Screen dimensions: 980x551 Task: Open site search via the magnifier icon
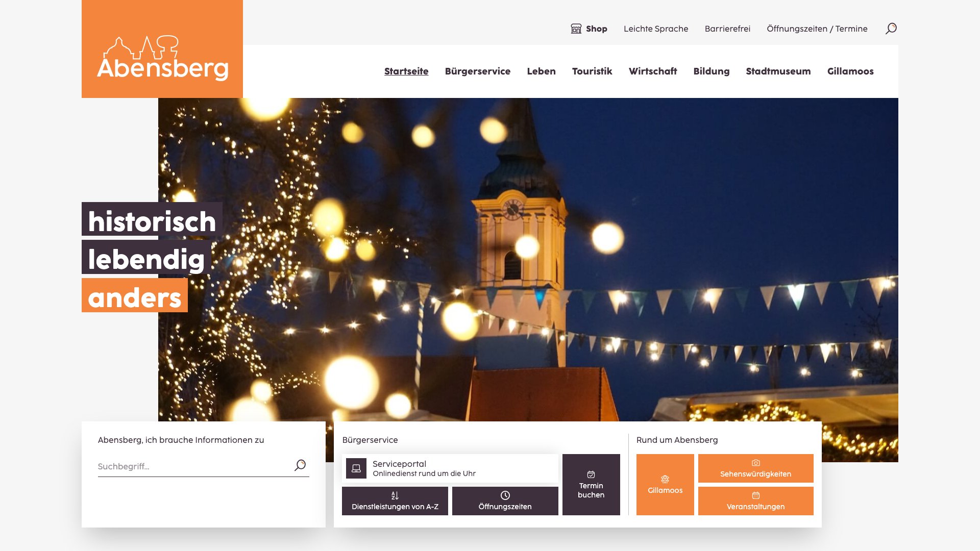tap(891, 29)
